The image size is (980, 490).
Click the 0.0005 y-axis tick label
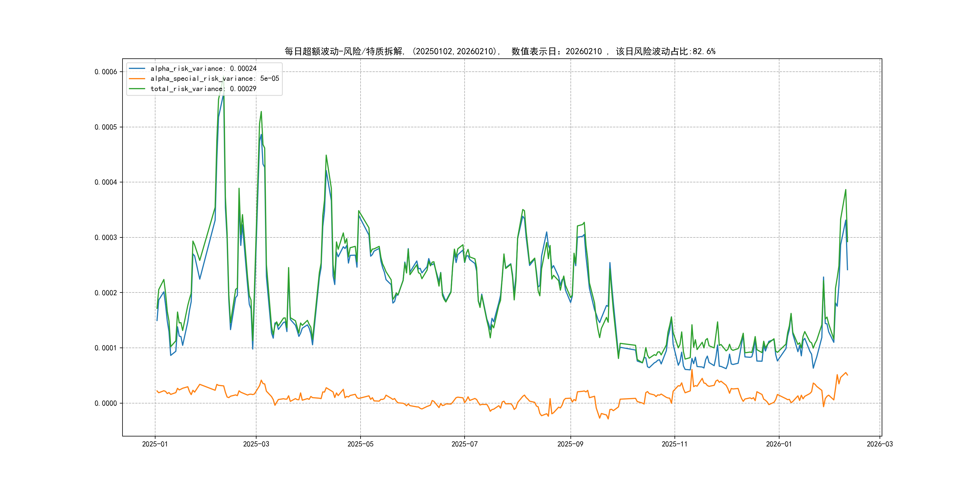[x=106, y=127]
